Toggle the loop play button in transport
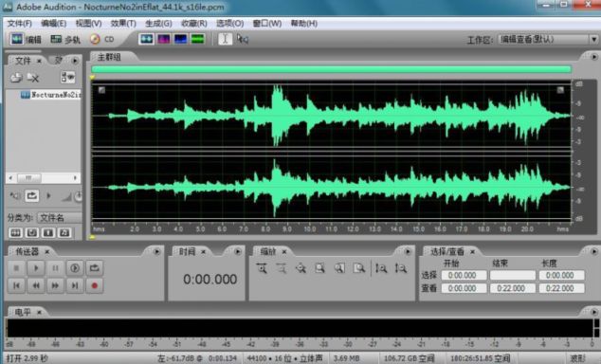The height and width of the screenshot is (364, 601). (x=94, y=268)
